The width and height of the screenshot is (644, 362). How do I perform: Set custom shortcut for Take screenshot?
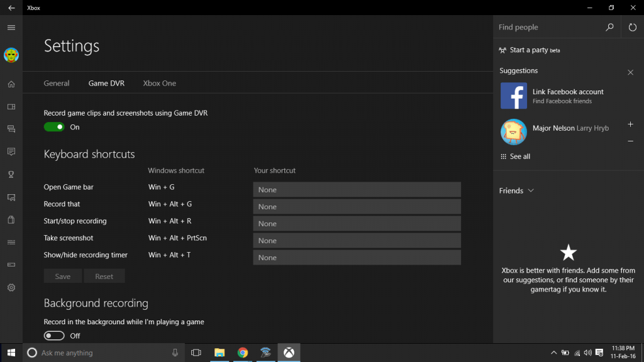[x=357, y=241]
